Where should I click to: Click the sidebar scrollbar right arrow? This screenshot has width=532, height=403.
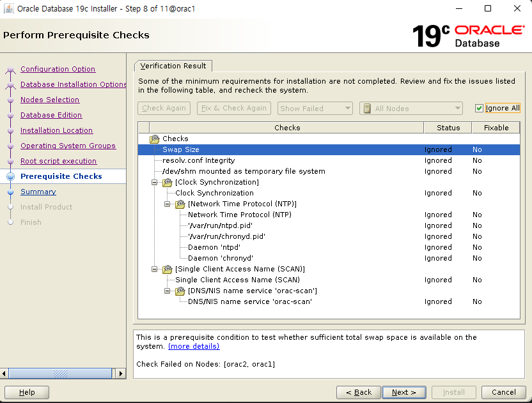120,374
